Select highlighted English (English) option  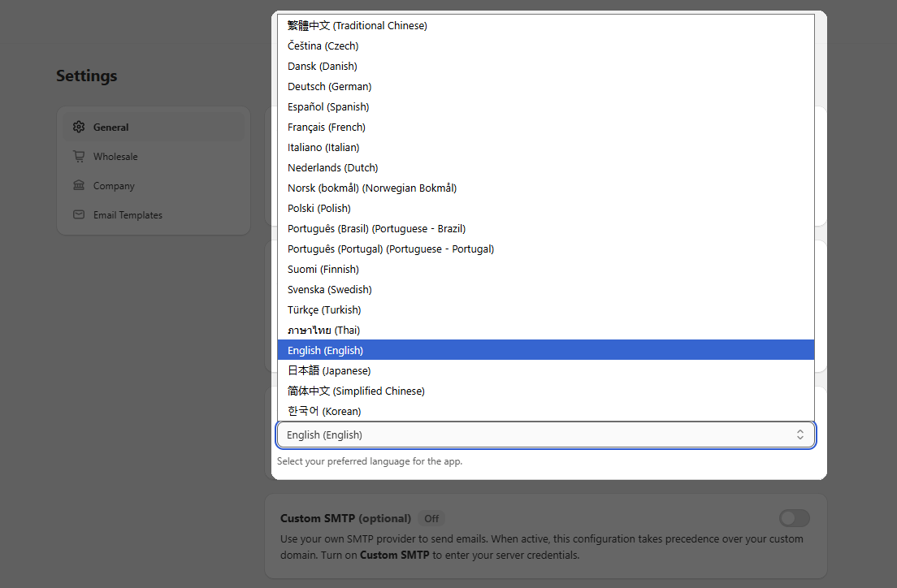coord(546,350)
